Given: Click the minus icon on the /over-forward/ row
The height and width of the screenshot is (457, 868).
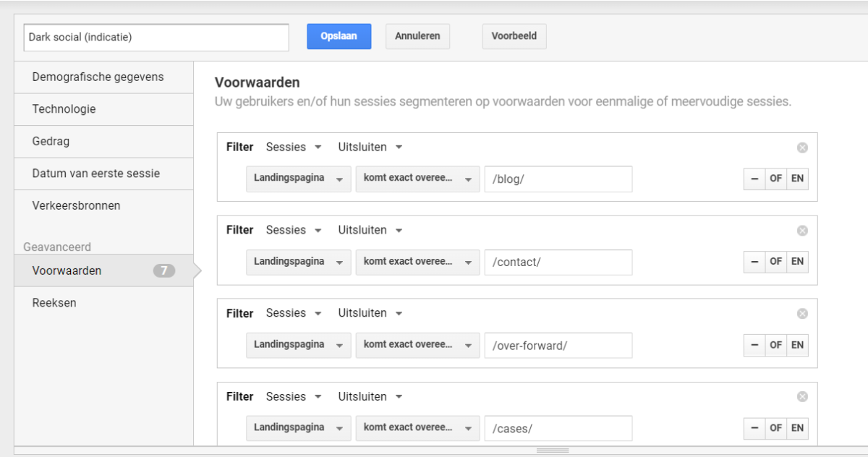Looking at the screenshot, I should [754, 345].
